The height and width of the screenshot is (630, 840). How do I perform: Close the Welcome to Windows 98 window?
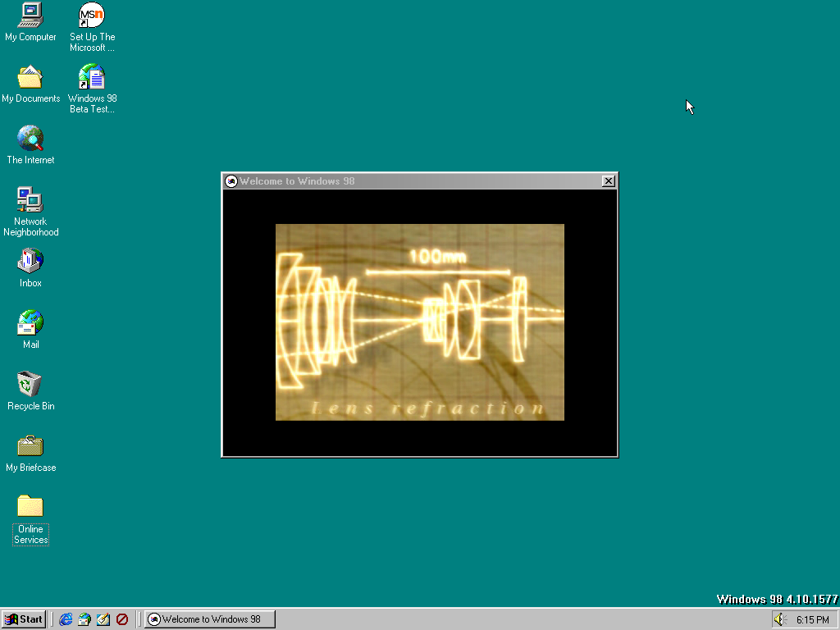[608, 181]
